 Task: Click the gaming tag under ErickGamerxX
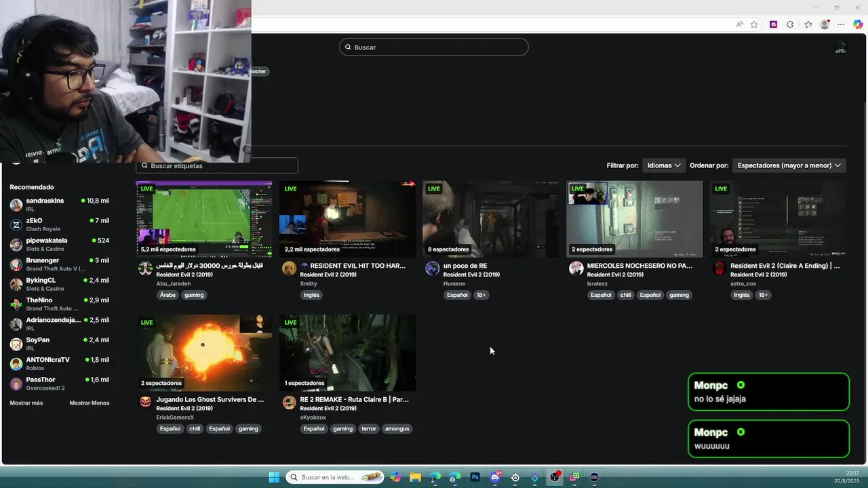(248, 428)
